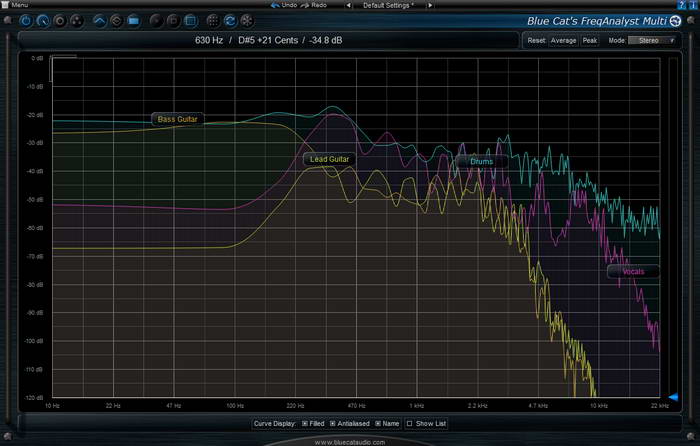Click the power bypass icon in toolbar
Viewport: 700px width, 446px height.
click(25, 20)
